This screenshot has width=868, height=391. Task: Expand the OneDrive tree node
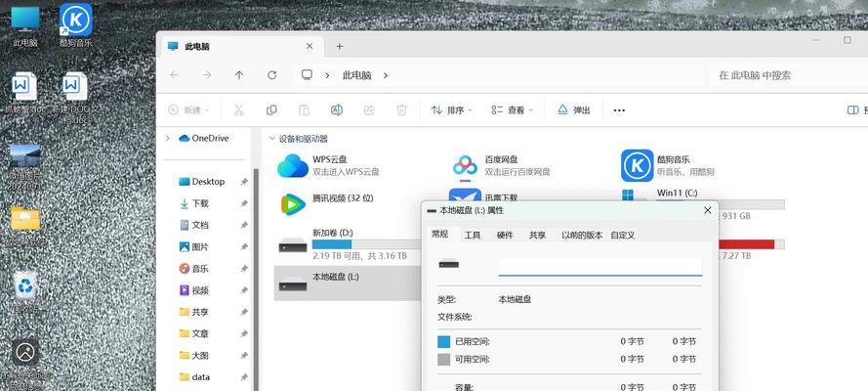click(168, 138)
